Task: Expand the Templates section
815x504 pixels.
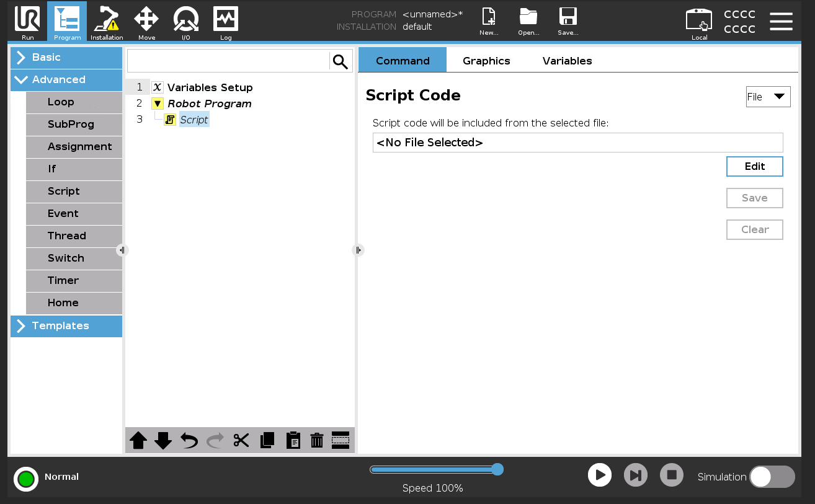Action: [66, 326]
